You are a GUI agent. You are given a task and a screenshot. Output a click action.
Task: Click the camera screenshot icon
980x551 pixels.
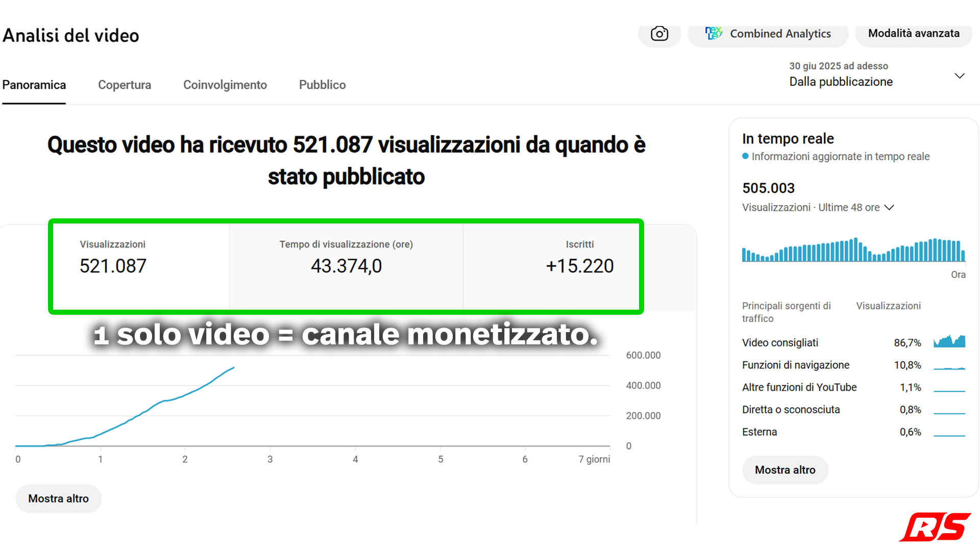(x=659, y=34)
